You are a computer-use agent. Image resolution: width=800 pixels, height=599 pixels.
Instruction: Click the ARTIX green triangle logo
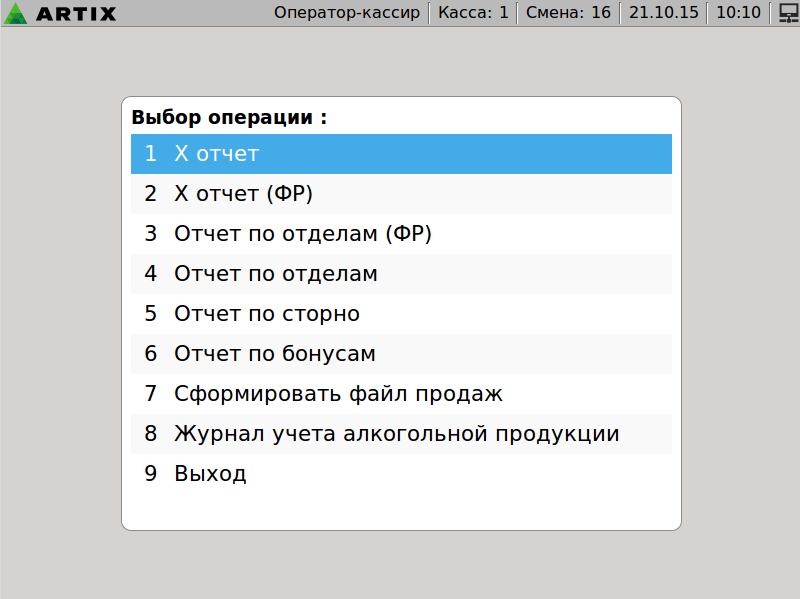pyautogui.click(x=16, y=13)
